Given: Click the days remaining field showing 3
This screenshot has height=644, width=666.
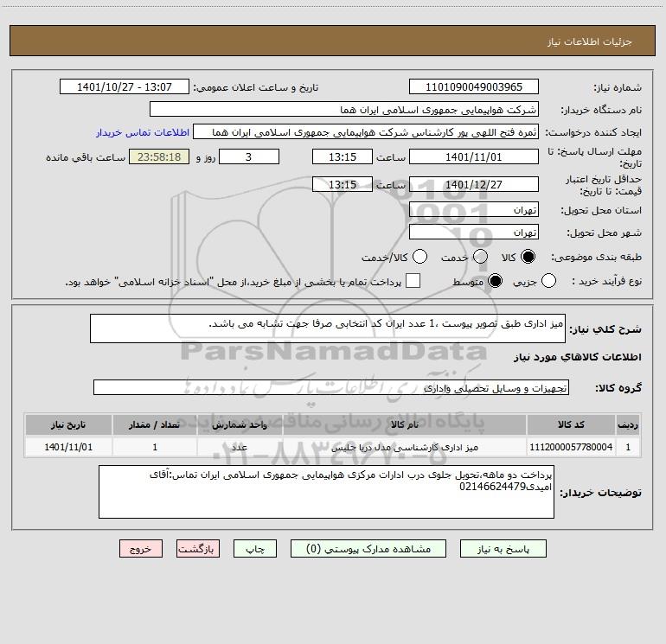Looking at the screenshot, I should (249, 156).
